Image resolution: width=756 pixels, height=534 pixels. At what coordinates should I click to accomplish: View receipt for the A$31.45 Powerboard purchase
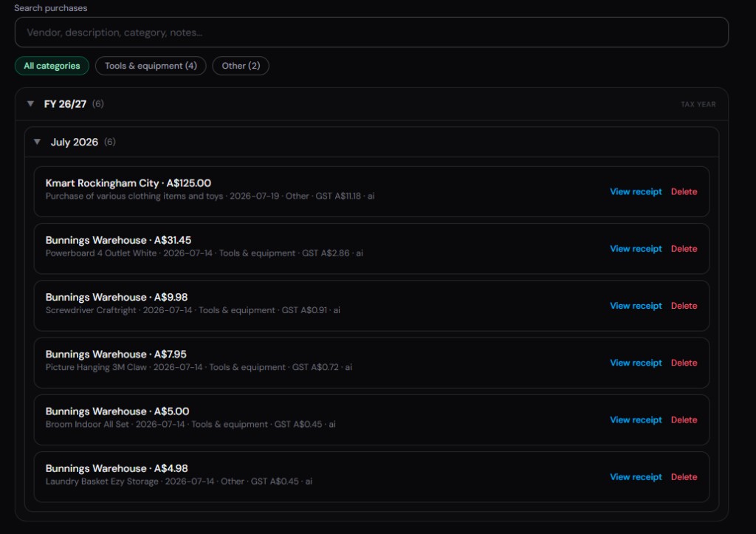[x=636, y=248]
